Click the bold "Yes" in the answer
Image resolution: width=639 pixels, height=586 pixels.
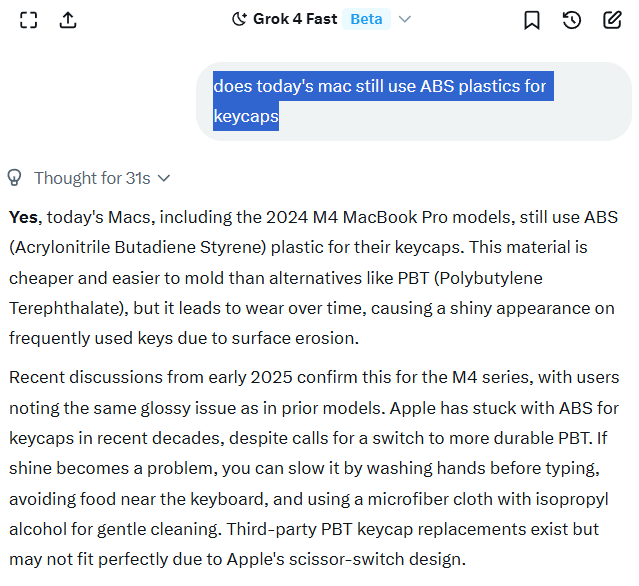coord(25,217)
